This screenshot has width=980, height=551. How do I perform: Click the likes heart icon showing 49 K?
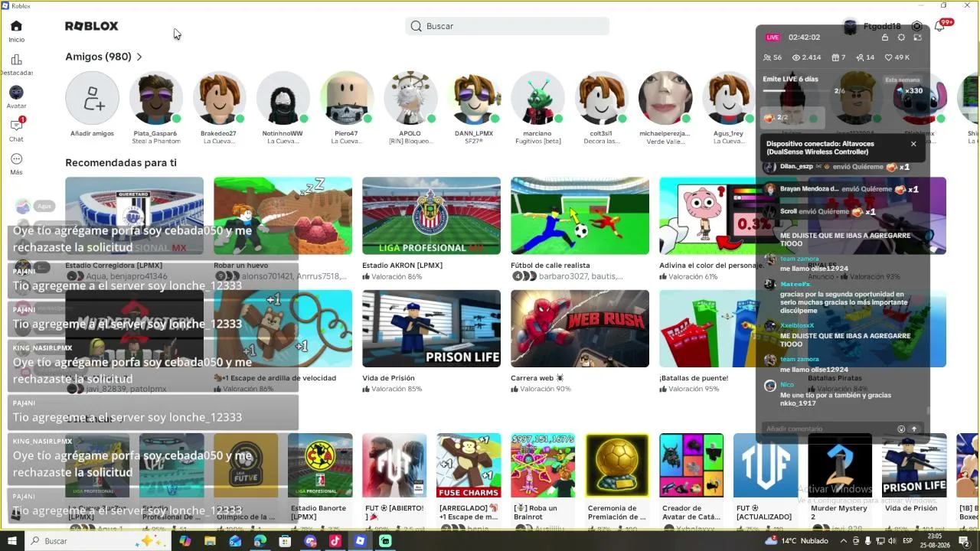(888, 57)
